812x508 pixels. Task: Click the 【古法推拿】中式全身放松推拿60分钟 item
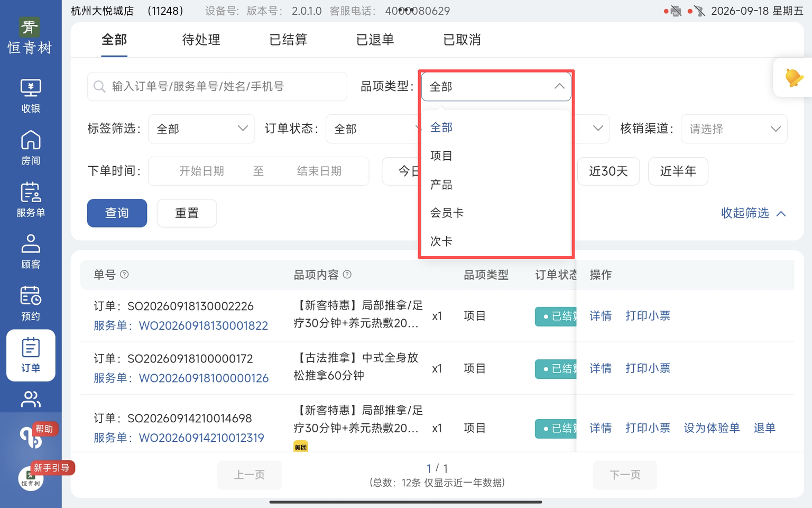click(356, 367)
